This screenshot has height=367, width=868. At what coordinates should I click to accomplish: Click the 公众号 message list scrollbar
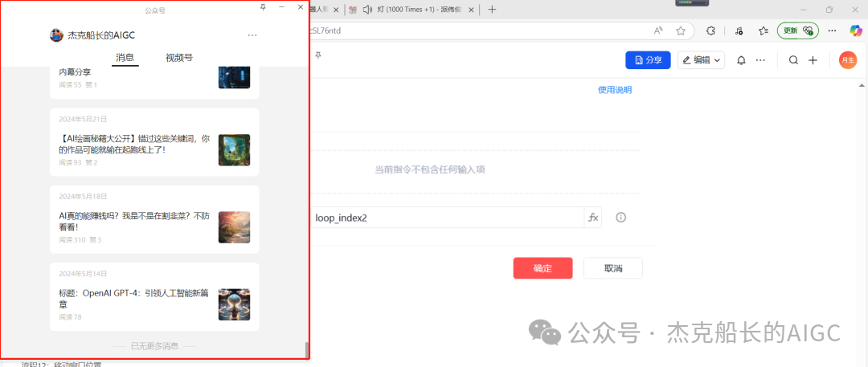click(x=306, y=350)
